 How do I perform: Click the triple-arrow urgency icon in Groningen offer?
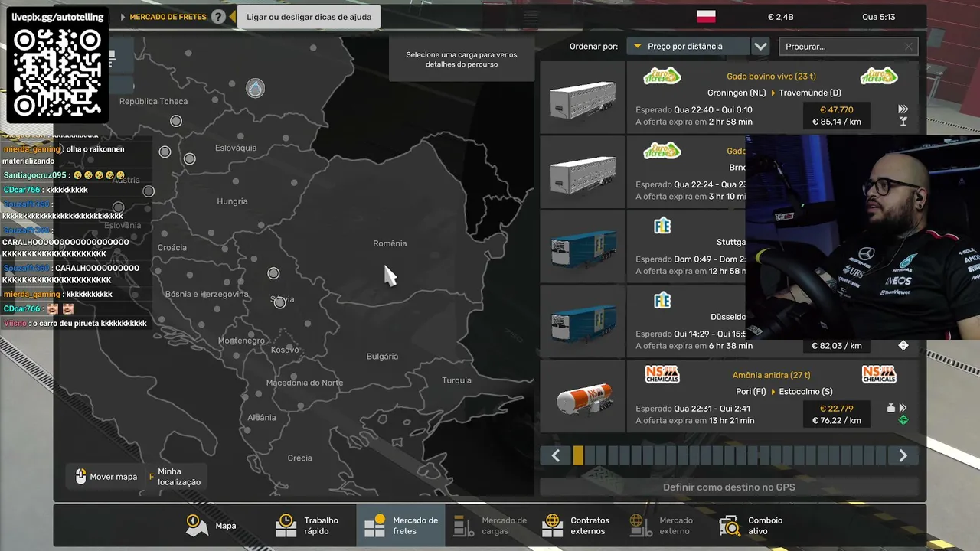click(903, 109)
